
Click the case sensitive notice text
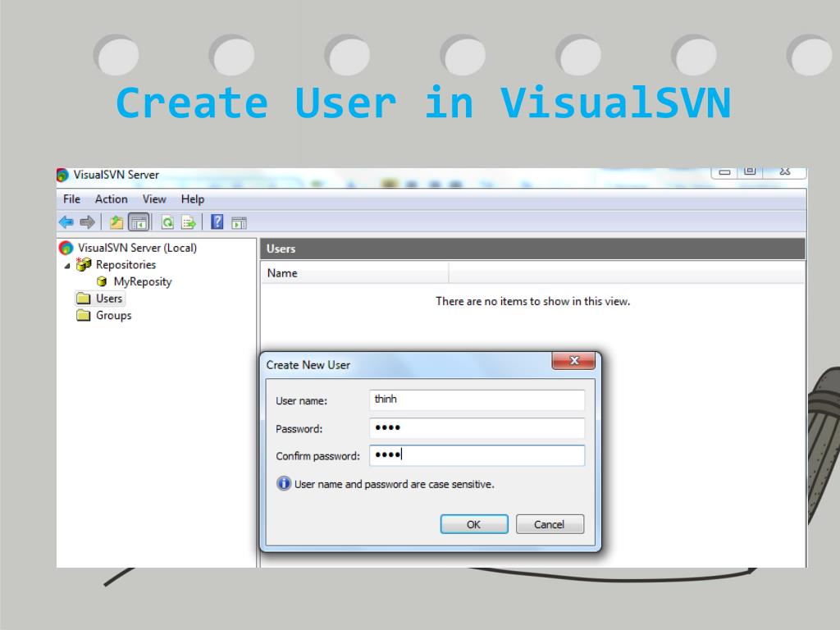pyautogui.click(x=395, y=484)
